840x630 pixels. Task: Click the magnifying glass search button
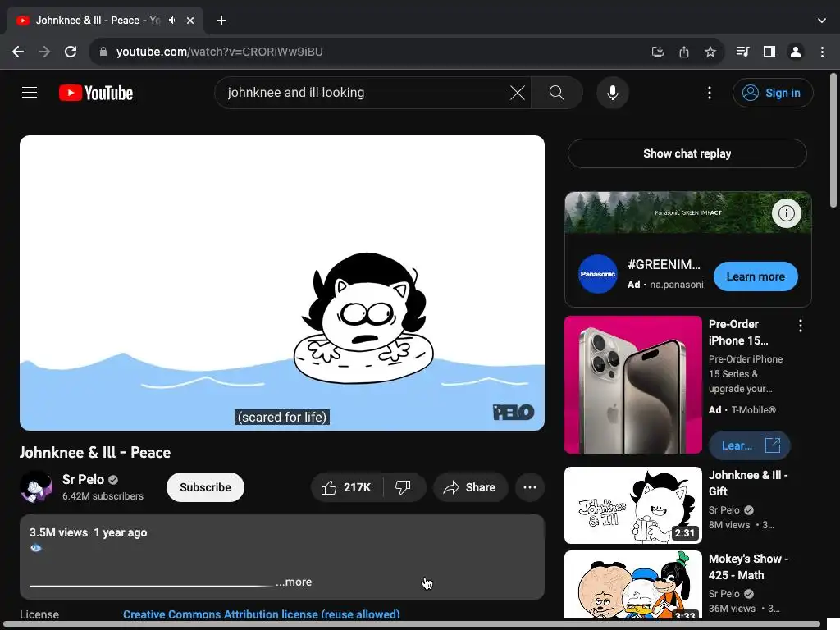tap(557, 93)
